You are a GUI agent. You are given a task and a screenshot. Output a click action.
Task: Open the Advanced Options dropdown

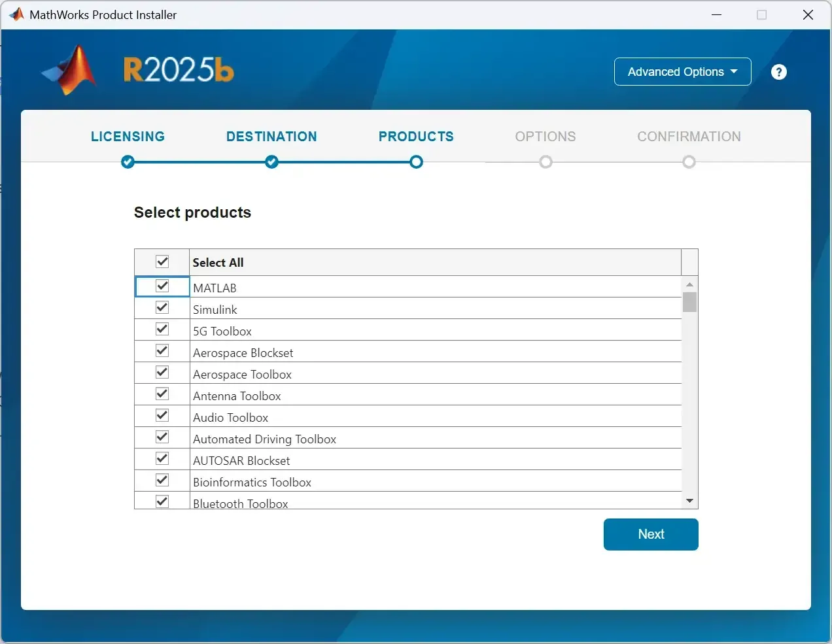click(682, 72)
